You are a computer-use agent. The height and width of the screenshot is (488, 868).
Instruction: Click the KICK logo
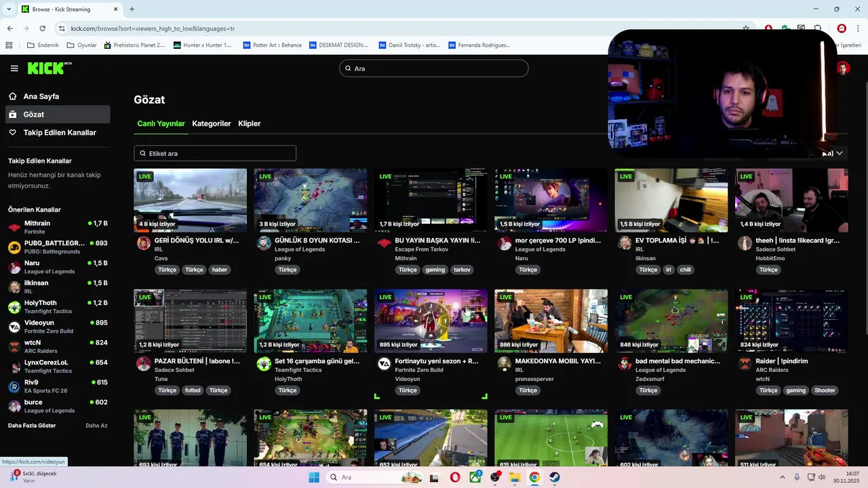(50, 68)
